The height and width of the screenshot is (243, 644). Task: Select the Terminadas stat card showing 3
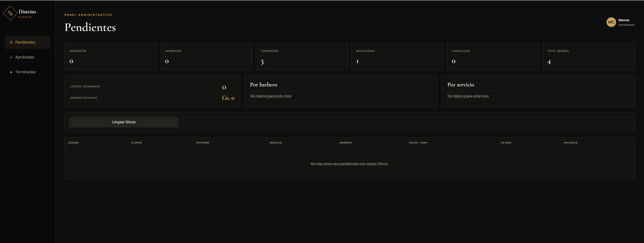coord(302,56)
